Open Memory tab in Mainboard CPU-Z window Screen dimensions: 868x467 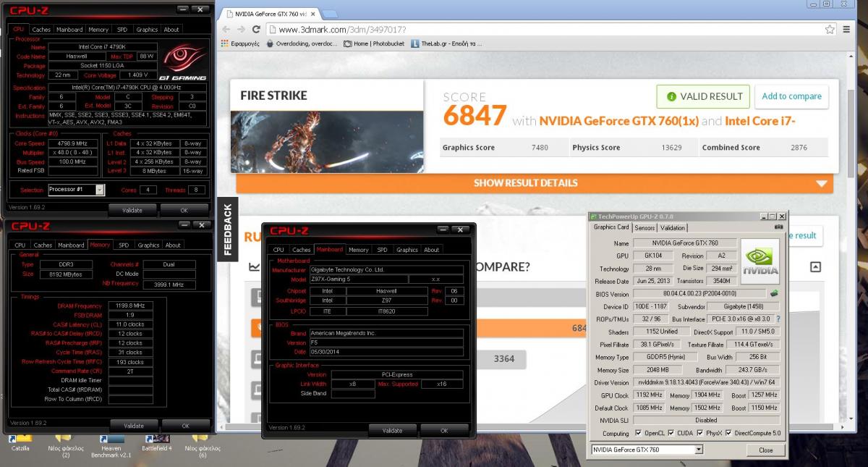(359, 250)
